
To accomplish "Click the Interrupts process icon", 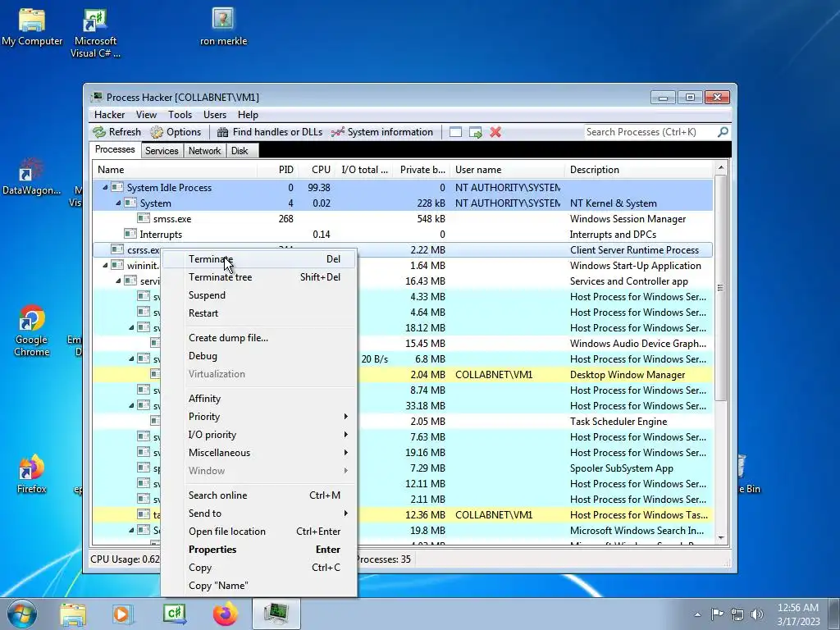I will 130,234.
